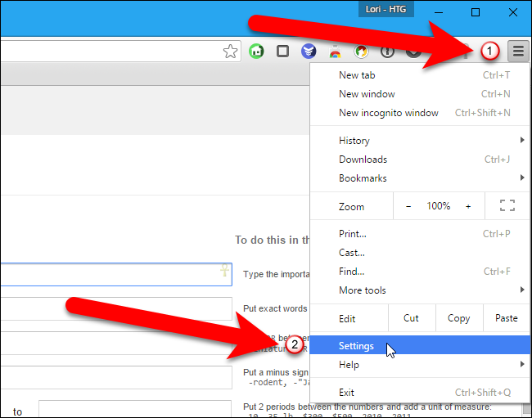532x418 pixels.
Task: Choose New window menu entry
Action: (420, 94)
